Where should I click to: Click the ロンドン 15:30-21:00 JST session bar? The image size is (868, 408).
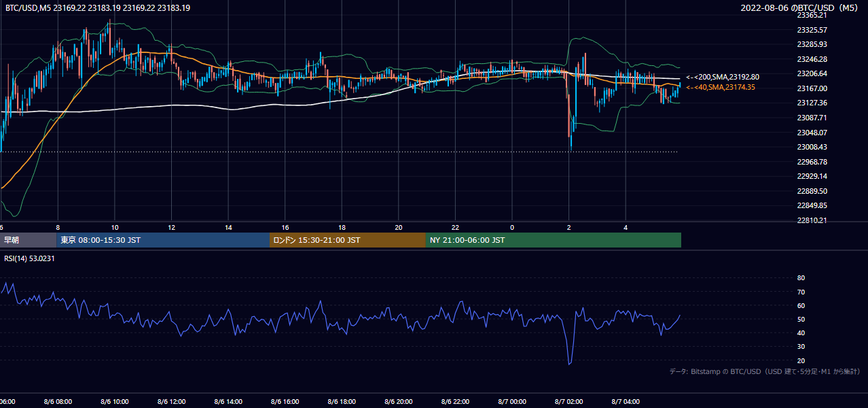tap(348, 240)
